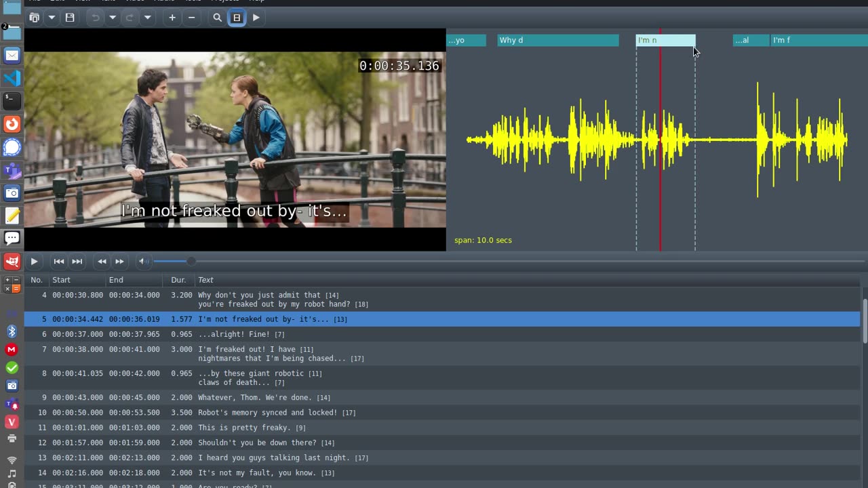Launch Visual Studio Code from the dock
The width and height of the screenshot is (868, 488).
[x=12, y=78]
